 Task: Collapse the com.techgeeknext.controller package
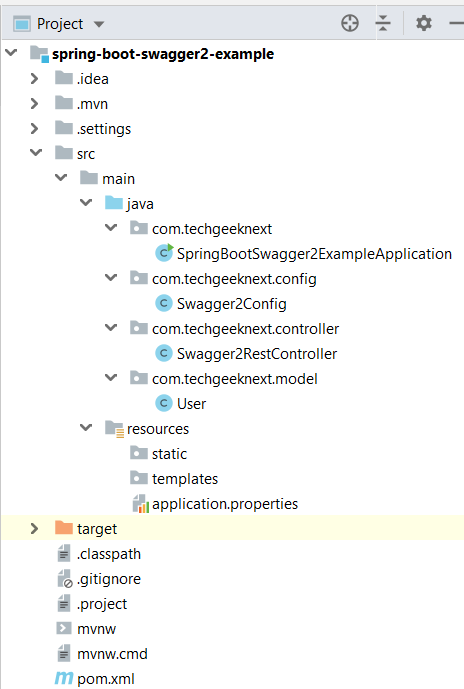[x=111, y=328]
